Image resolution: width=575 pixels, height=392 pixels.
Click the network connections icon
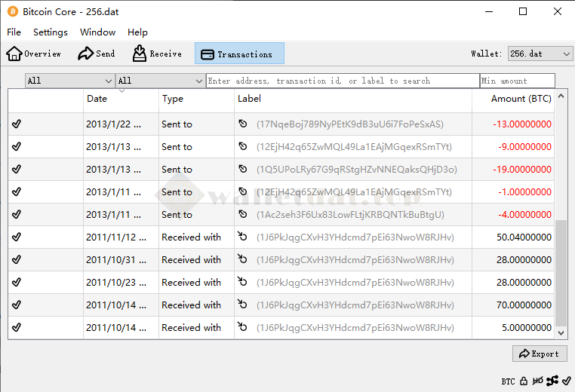pos(552,381)
